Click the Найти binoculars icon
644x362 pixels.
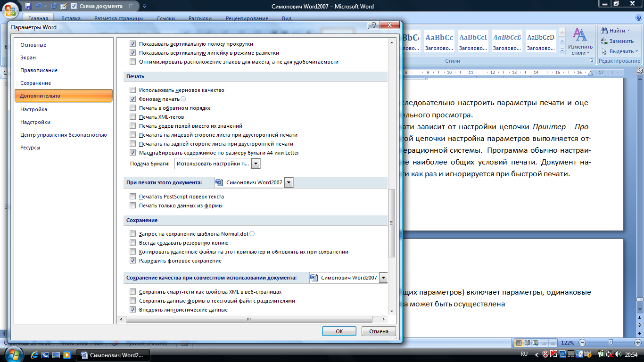coord(604,31)
